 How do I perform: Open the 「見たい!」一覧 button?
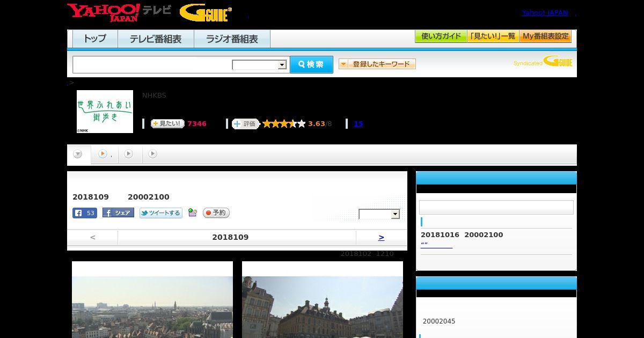point(493,36)
